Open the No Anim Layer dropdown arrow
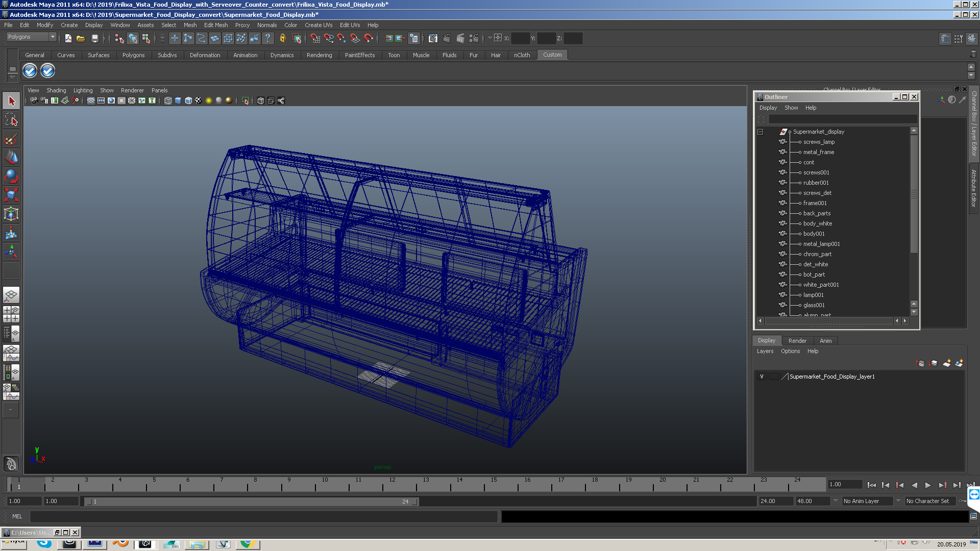Viewport: 980px width, 551px height. [836, 501]
